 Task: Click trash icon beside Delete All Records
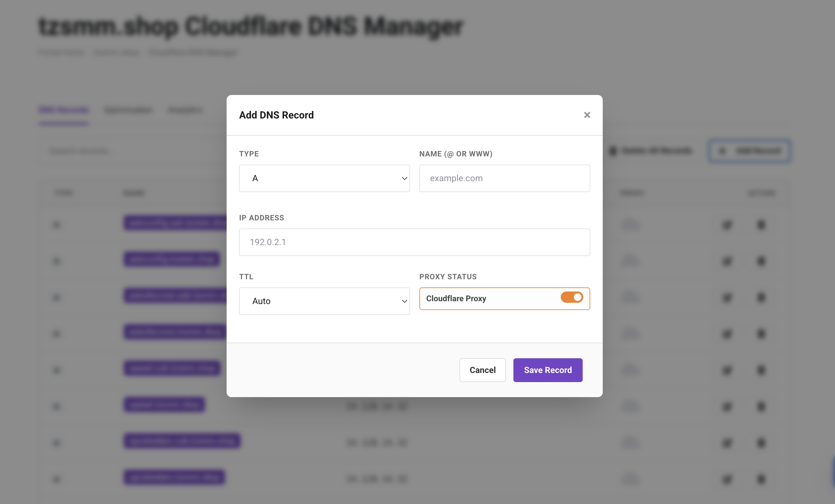pyautogui.click(x=613, y=151)
